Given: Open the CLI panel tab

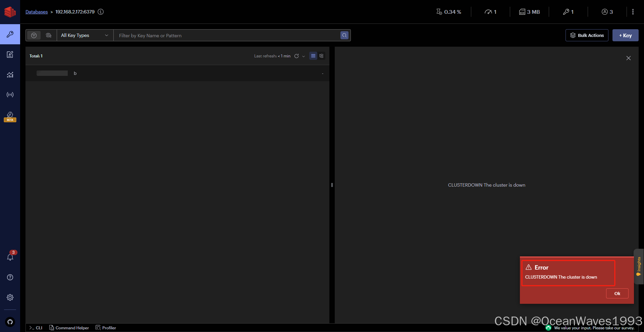Looking at the screenshot, I should (36, 328).
